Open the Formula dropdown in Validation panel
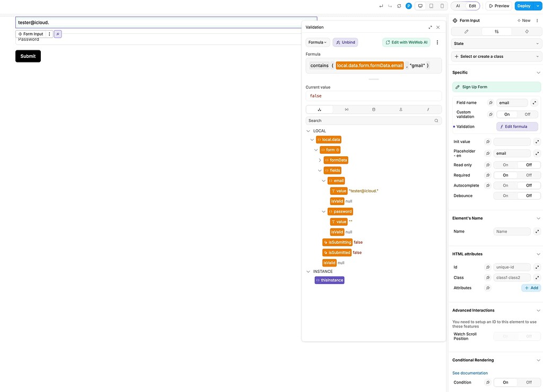This screenshot has height=392, width=543. [317, 42]
